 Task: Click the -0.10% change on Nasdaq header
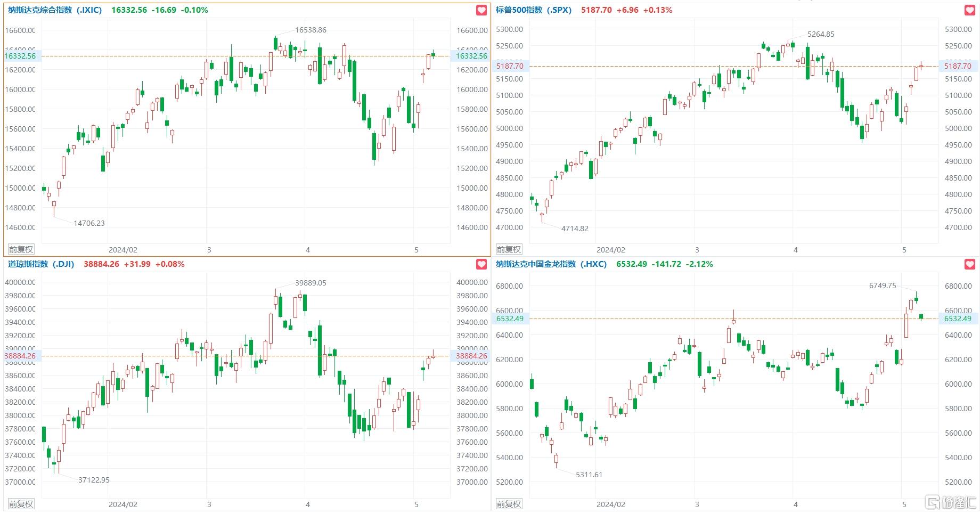point(195,10)
